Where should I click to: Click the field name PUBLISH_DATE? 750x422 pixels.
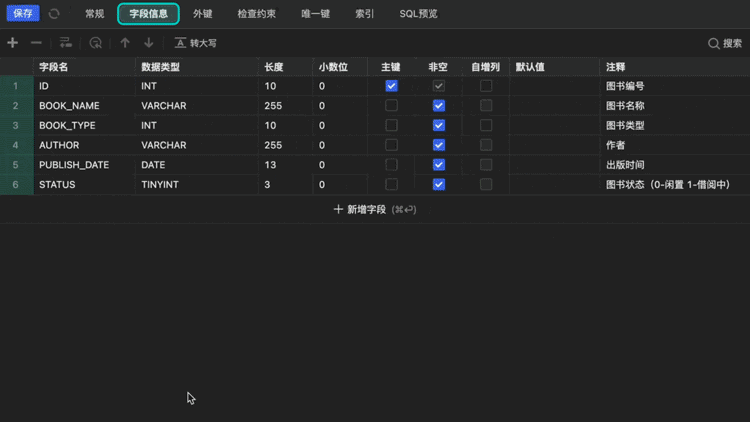(74, 165)
